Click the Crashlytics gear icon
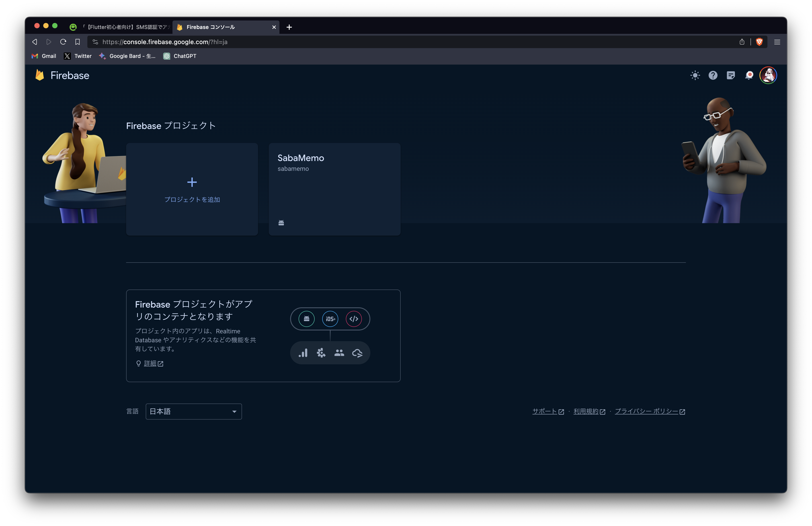This screenshot has height=526, width=812. [x=321, y=353]
